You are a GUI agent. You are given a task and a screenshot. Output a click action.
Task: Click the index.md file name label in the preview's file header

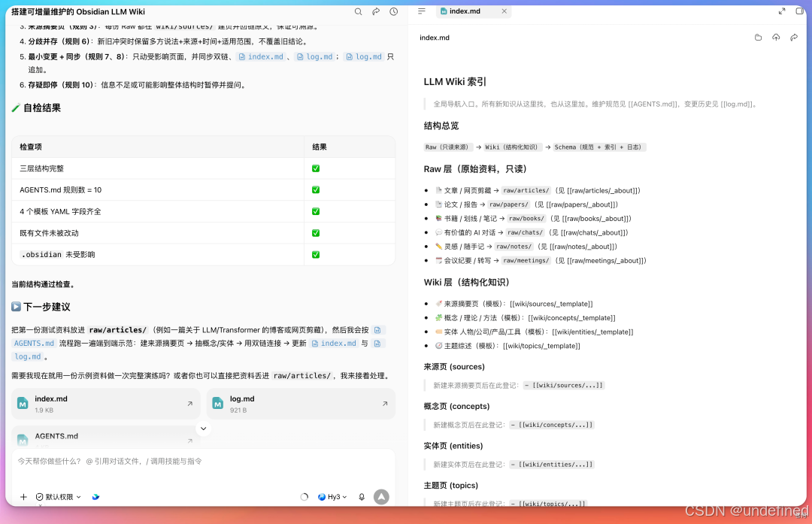(435, 38)
